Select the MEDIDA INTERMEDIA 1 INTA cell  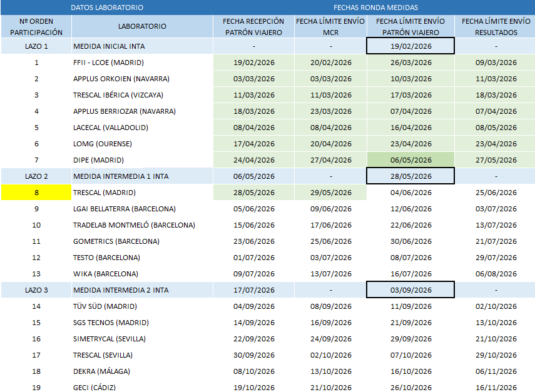pyautogui.click(x=142, y=176)
